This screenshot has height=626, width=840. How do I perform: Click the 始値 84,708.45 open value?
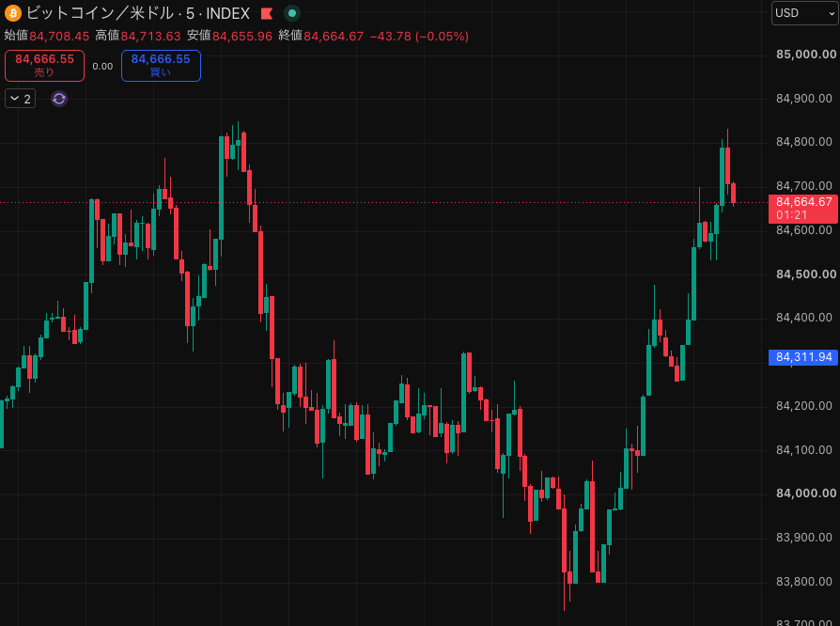(47, 36)
